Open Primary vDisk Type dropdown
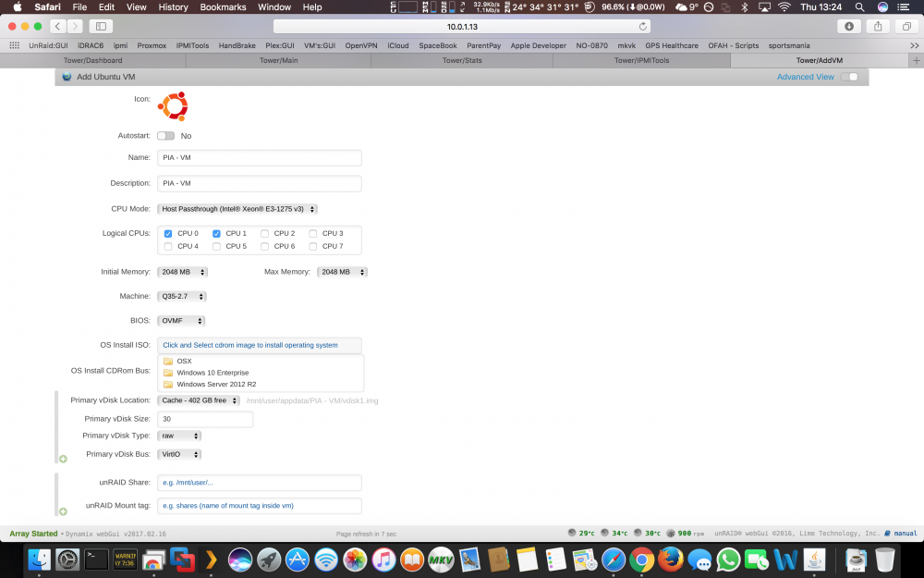The width and height of the screenshot is (924, 578). 179,436
